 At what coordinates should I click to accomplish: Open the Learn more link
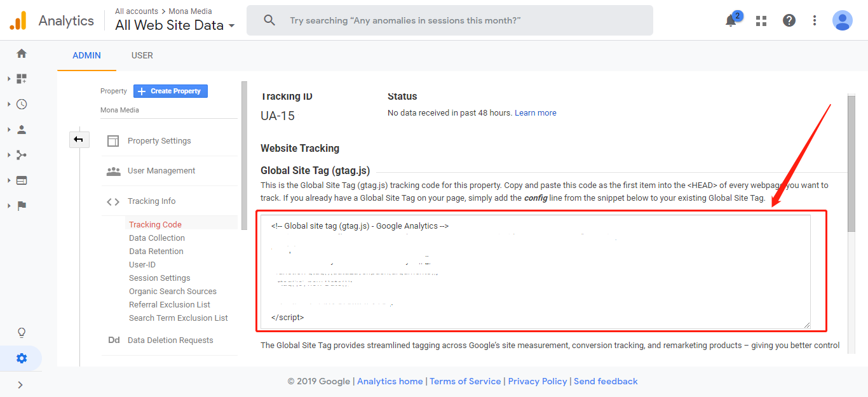pos(535,113)
